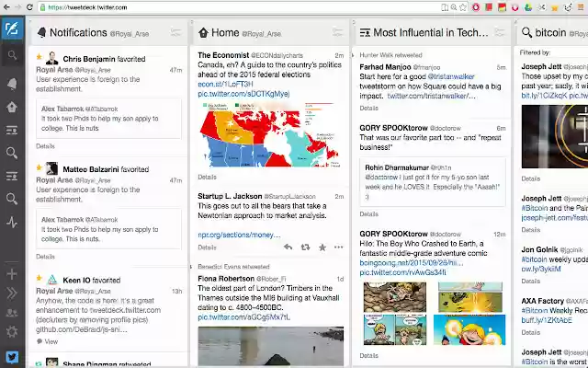
Task: Open View conversation on Keen IO notification
Action: point(47,341)
